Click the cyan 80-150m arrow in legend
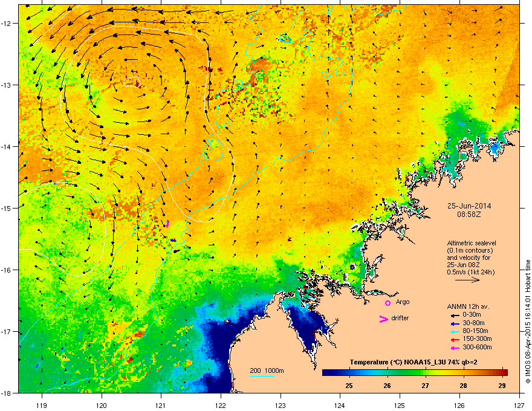 pyautogui.click(x=455, y=332)
